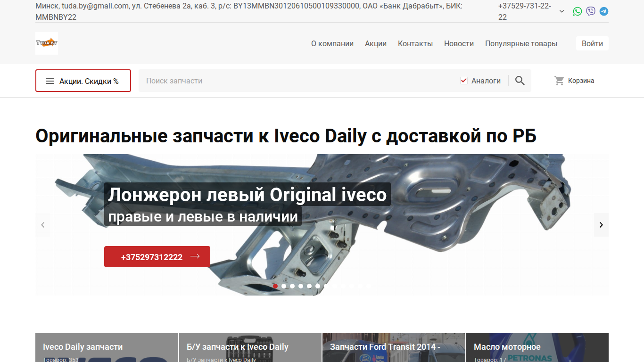Open Viber contact icon in header
Image resolution: width=644 pixels, height=362 pixels.
click(x=591, y=11)
